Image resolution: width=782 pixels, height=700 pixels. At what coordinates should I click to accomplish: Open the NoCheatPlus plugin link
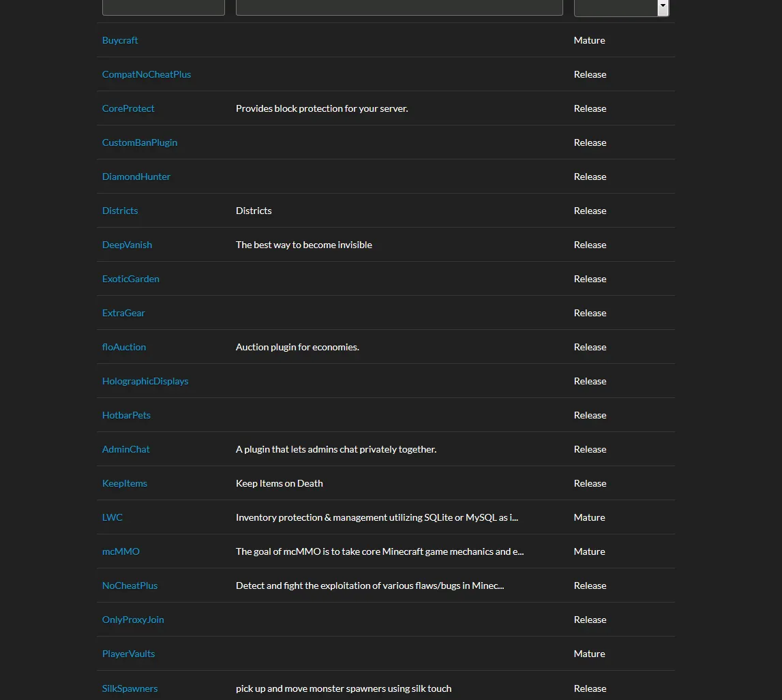pyautogui.click(x=130, y=585)
